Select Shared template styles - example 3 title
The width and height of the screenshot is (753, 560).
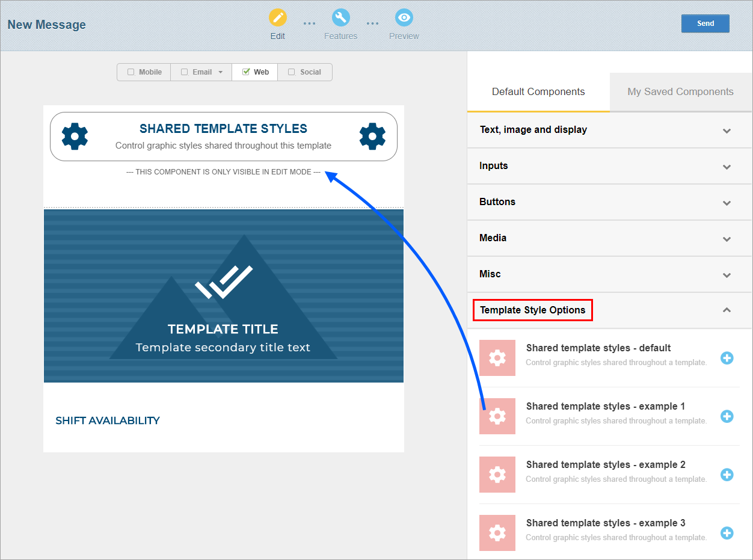606,523
